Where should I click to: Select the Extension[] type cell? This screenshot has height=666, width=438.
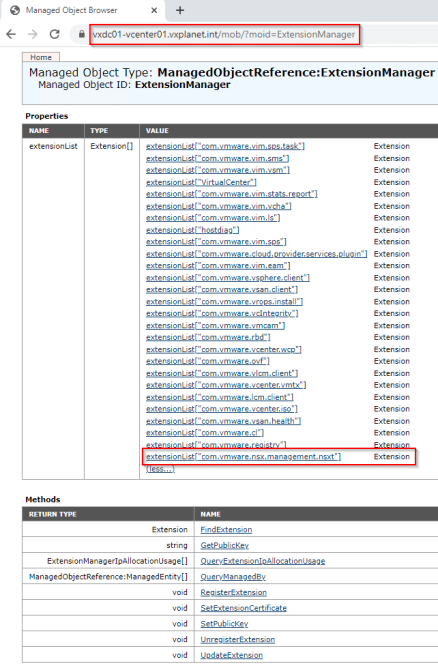[x=111, y=146]
